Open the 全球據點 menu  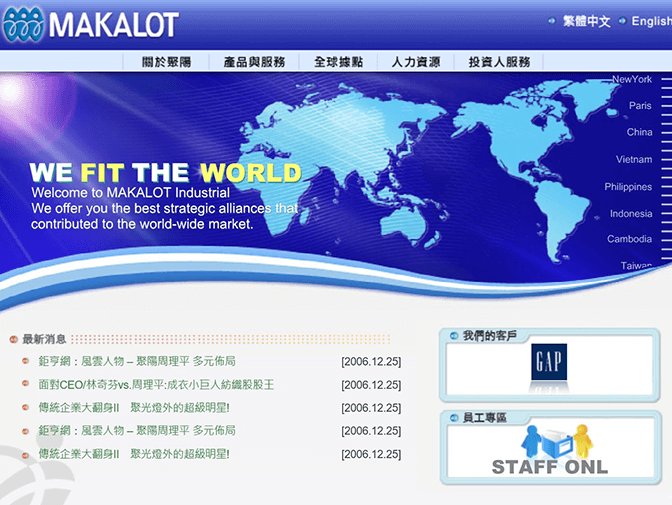tap(338, 62)
